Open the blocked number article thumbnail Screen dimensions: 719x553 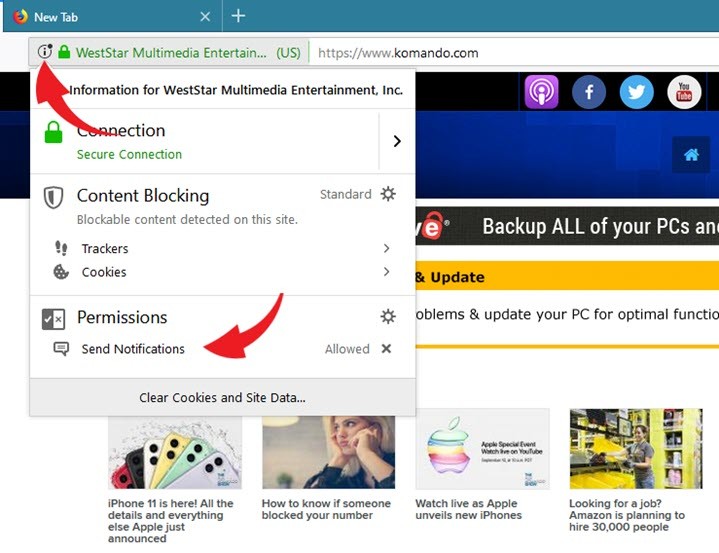(x=329, y=453)
